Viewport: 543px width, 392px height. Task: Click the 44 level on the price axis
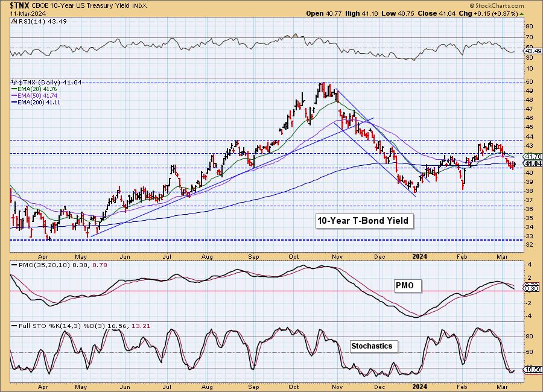click(530, 137)
